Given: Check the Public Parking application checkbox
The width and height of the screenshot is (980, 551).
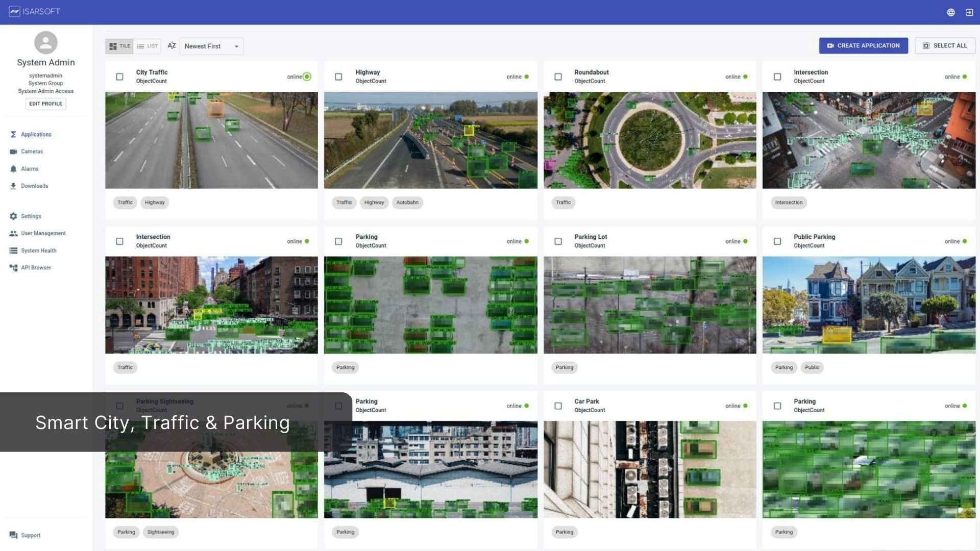Looking at the screenshot, I should (x=777, y=241).
